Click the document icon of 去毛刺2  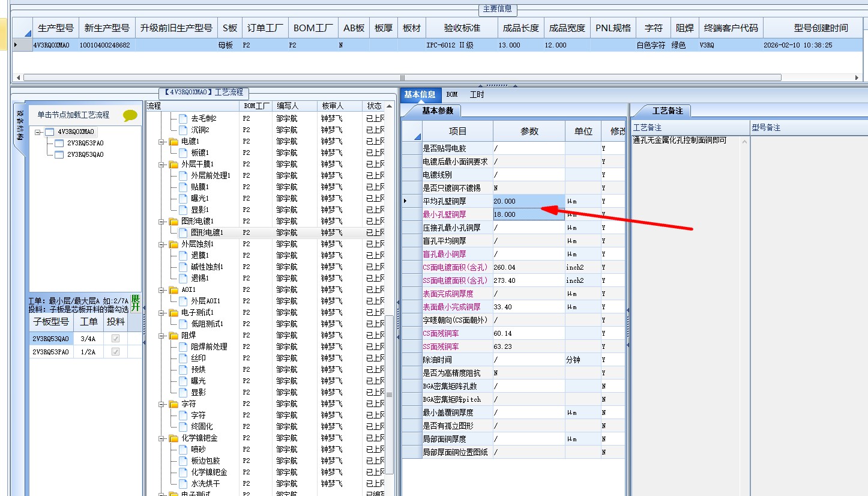(183, 118)
